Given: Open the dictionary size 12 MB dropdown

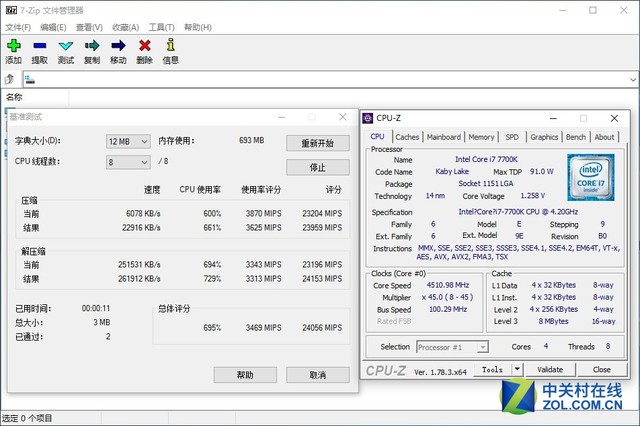Looking at the screenshot, I should [x=128, y=141].
